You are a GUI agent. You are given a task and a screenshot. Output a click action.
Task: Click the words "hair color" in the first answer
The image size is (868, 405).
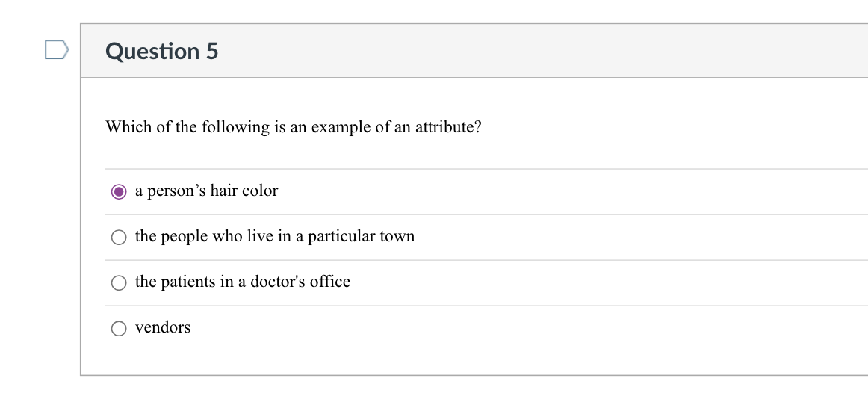[x=244, y=191]
